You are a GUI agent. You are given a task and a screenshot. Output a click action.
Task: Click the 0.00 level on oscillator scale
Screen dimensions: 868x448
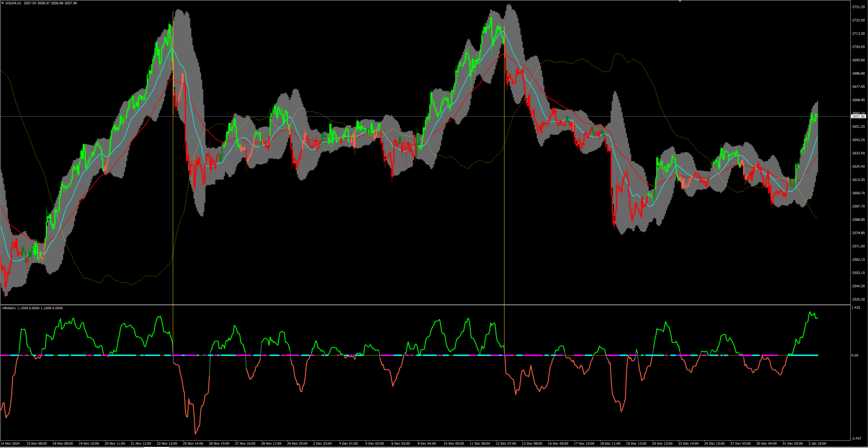pyautogui.click(x=855, y=355)
